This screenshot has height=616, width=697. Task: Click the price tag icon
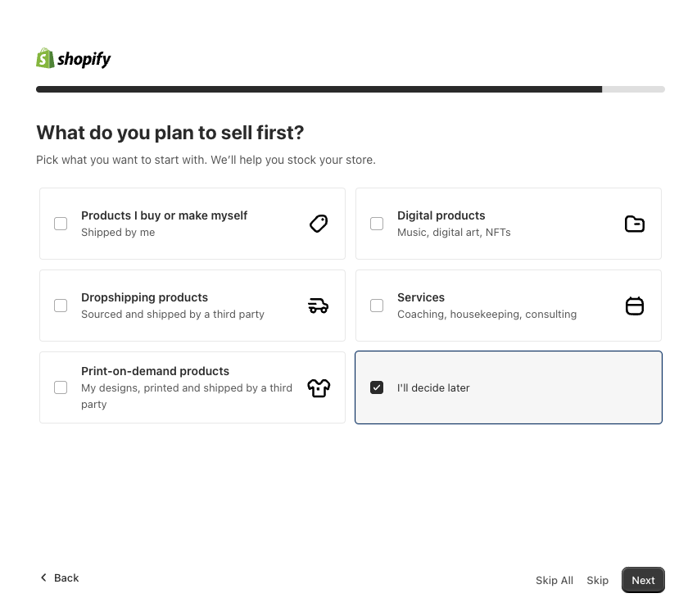click(319, 224)
